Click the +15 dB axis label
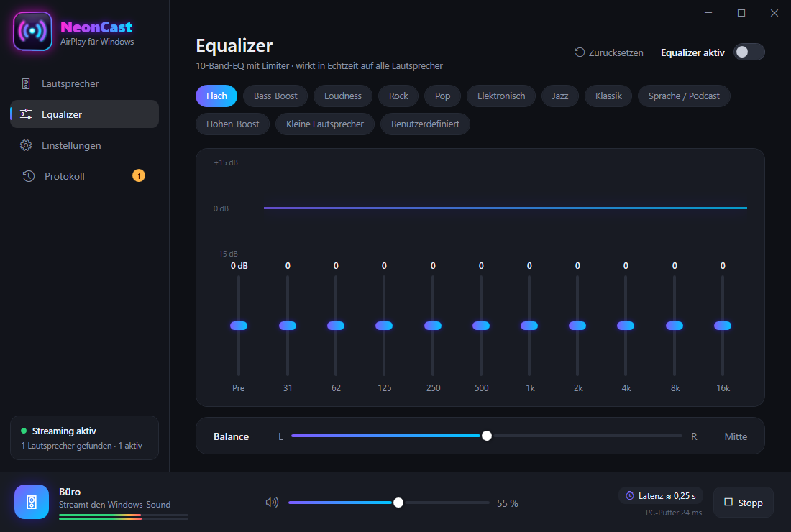The width and height of the screenshot is (791, 532). (x=226, y=162)
